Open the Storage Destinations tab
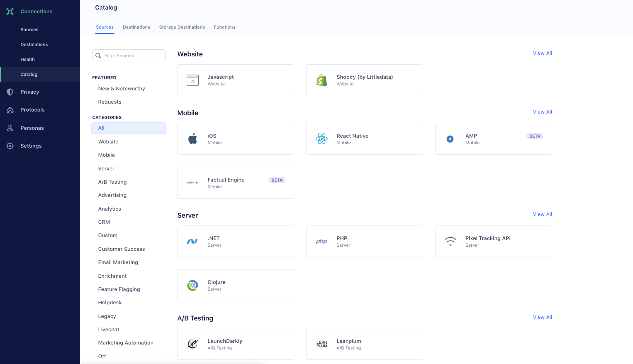633x364 pixels. coord(182,27)
